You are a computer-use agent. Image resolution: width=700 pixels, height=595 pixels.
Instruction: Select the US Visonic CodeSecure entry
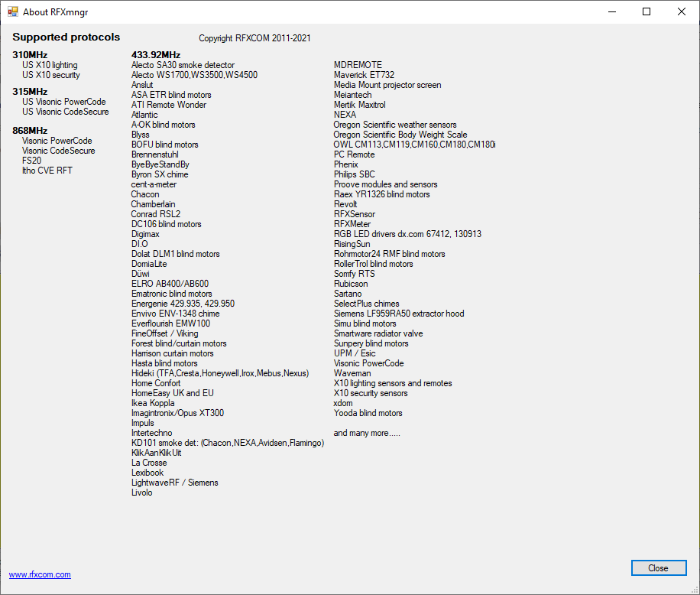(x=66, y=112)
